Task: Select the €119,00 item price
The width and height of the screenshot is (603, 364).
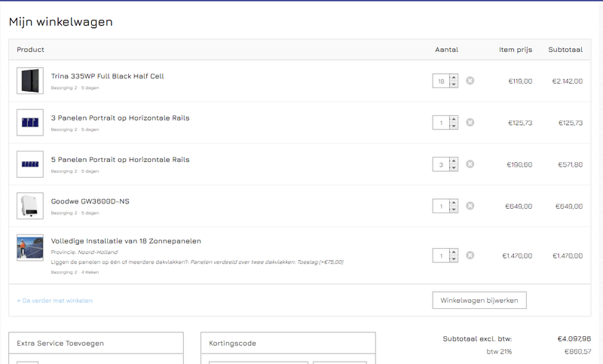Action: tap(520, 81)
